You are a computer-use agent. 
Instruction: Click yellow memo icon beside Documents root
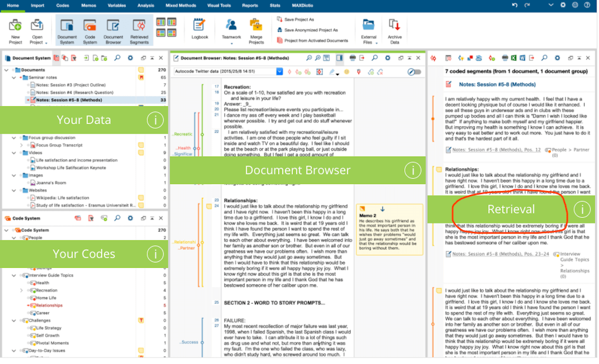(141, 70)
